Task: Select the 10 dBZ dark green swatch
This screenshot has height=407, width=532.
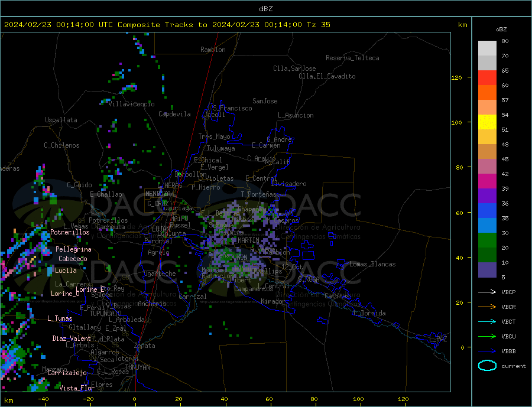Action: click(487, 255)
